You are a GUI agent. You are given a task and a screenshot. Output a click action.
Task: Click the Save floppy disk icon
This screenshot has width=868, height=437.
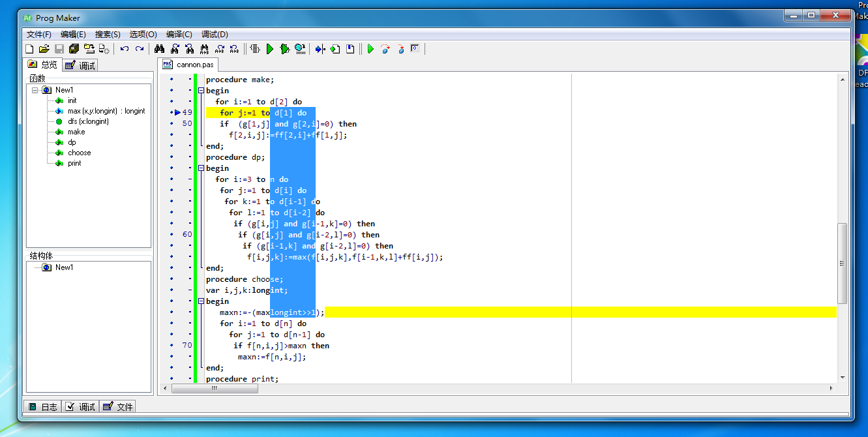coord(59,49)
